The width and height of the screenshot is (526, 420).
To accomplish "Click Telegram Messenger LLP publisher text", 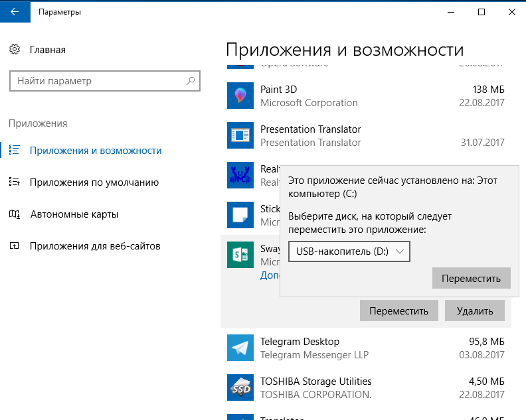I will pyautogui.click(x=315, y=354).
